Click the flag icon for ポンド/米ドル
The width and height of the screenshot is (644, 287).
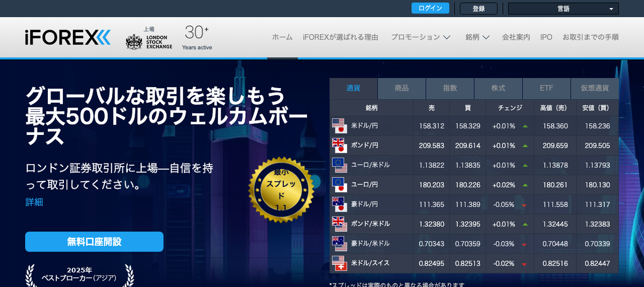coord(339,224)
